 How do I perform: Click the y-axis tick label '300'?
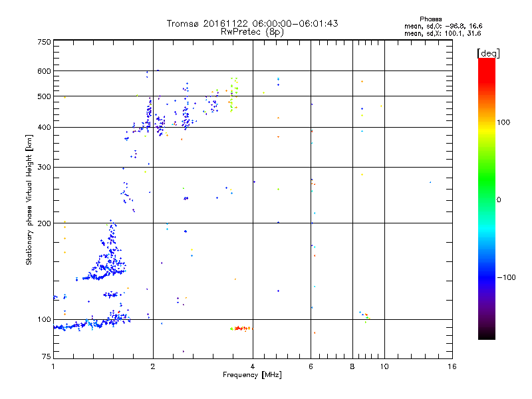[44, 167]
